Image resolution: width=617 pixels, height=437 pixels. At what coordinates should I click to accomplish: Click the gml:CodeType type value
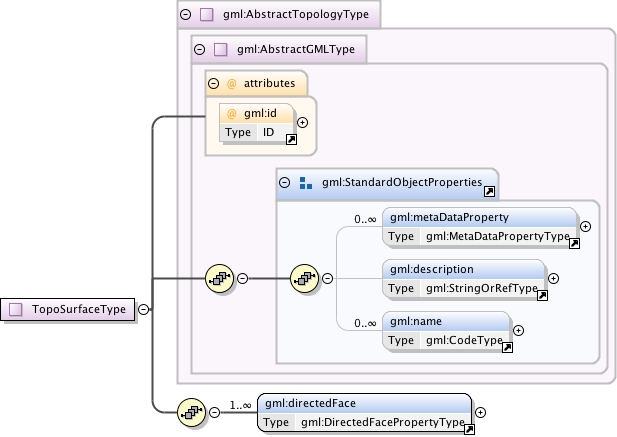[464, 340]
